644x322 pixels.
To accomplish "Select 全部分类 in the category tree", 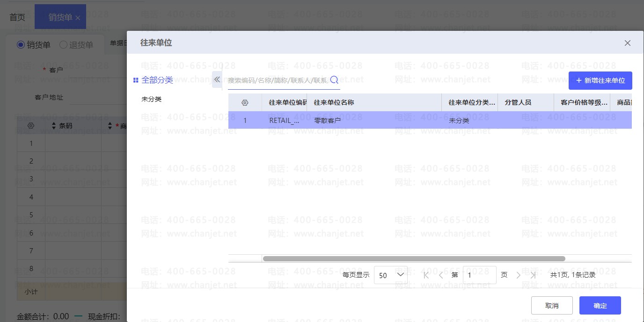I will click(157, 80).
